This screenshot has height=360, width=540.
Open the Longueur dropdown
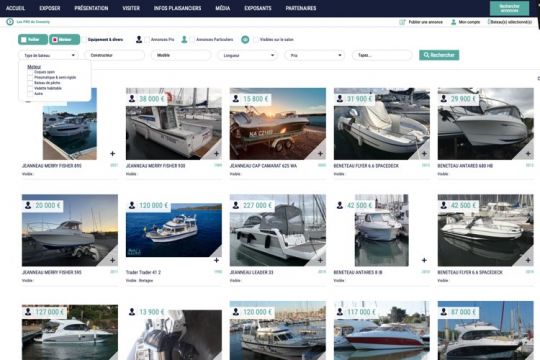[x=248, y=55]
